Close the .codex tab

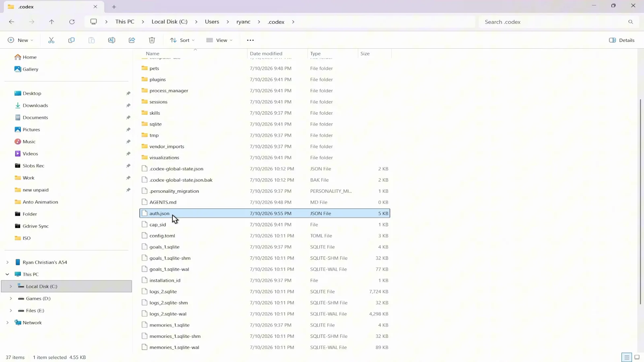(95, 7)
